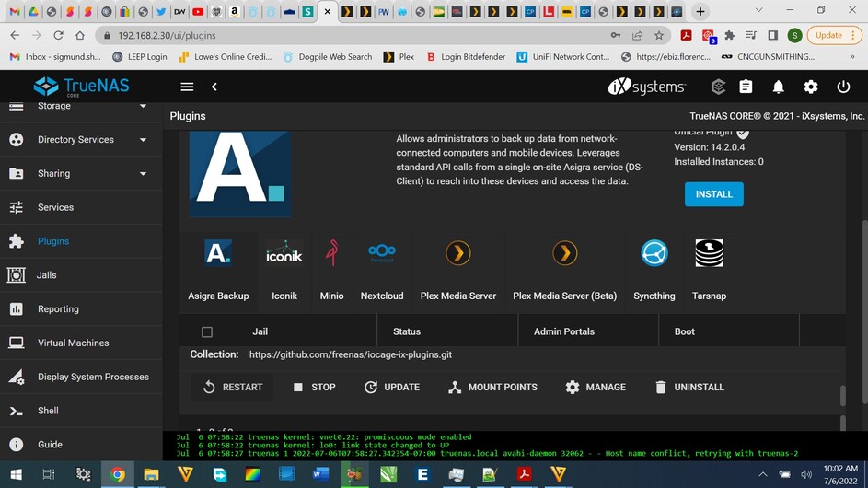Reload the page with browser refresh icon
Viewport: 868px width, 488px height.
click(x=58, y=36)
